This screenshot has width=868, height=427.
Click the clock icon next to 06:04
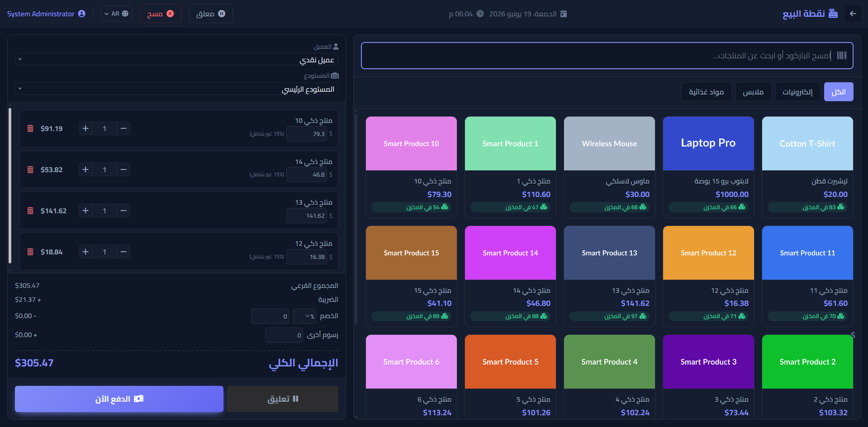[x=480, y=14]
